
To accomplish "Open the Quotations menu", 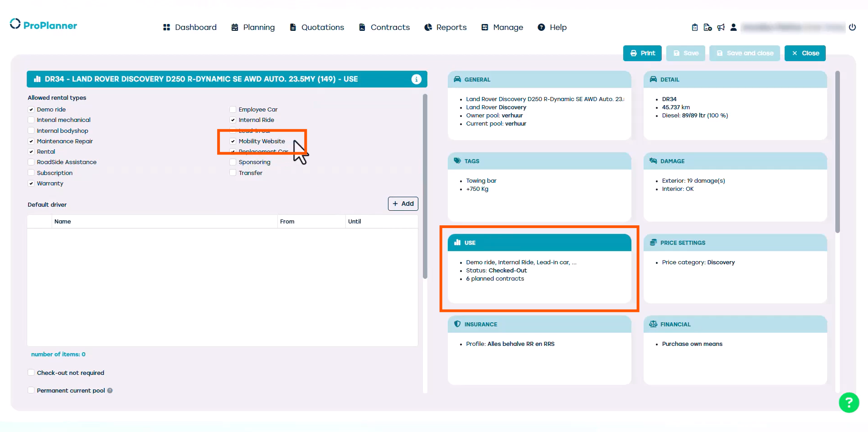I will 317,27.
